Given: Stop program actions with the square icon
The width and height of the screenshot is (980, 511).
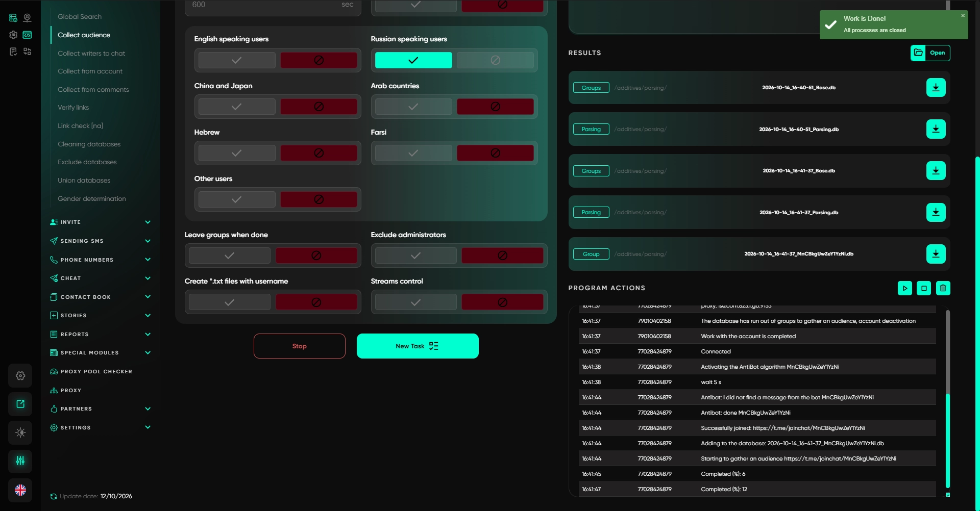Looking at the screenshot, I should (x=924, y=288).
